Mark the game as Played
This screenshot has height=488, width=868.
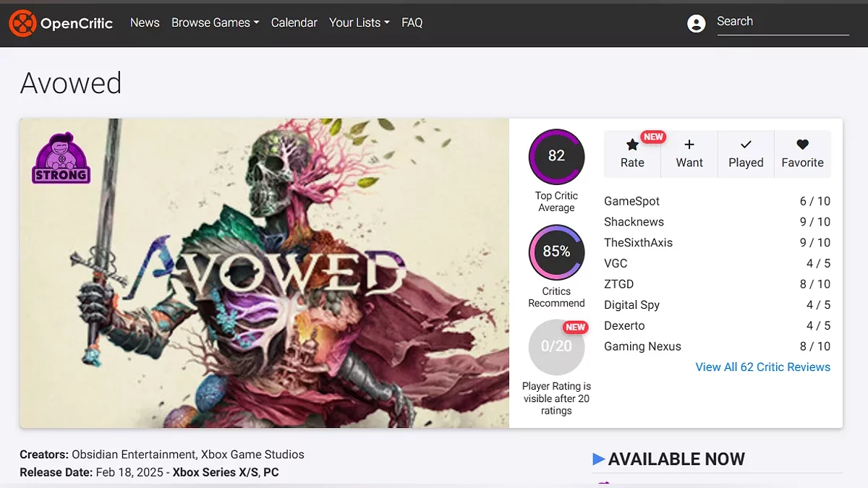[x=746, y=153]
